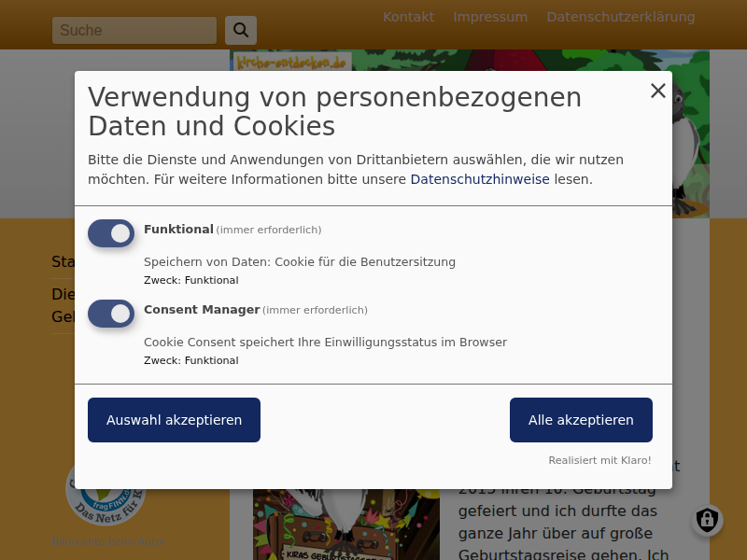
Task: Click the kirche-entdecken.de site logo
Action: tap(290, 62)
